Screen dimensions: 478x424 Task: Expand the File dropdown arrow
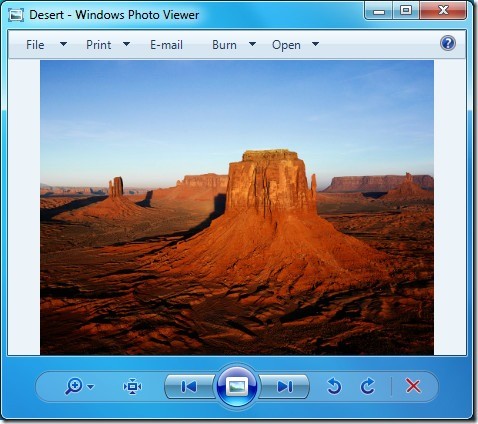pos(63,44)
